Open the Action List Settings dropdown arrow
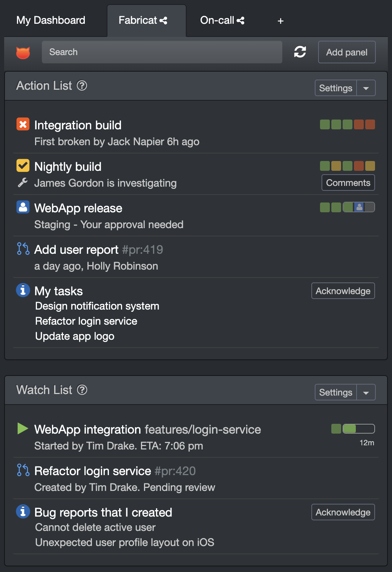The width and height of the screenshot is (392, 572). (x=366, y=88)
